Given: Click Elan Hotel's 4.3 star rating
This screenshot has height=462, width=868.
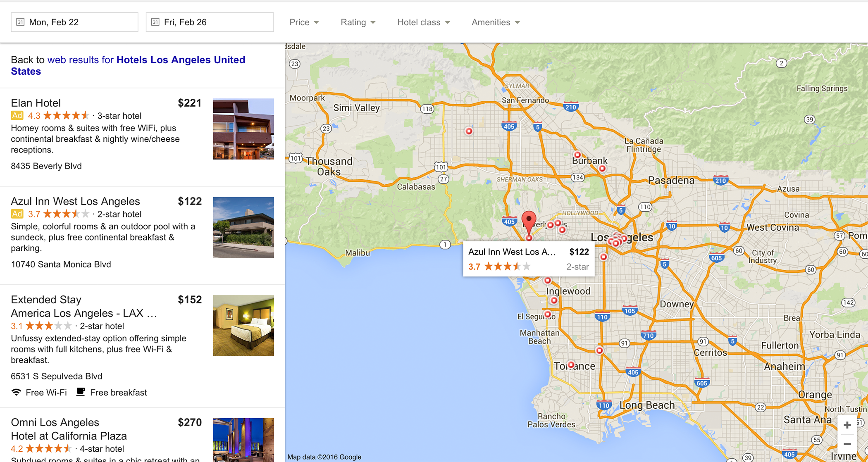Looking at the screenshot, I should coord(58,116).
